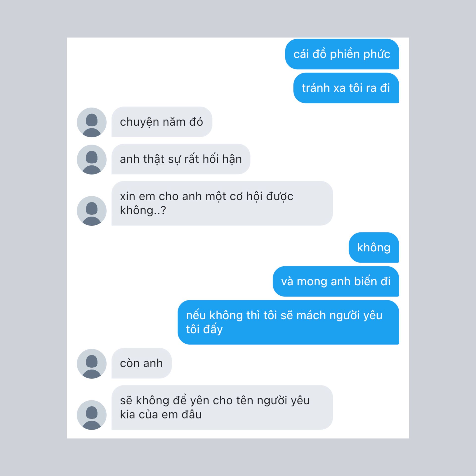Select the 'tránh xa tôi ra đi' bubble
This screenshot has width=476, height=476.
pyautogui.click(x=346, y=88)
